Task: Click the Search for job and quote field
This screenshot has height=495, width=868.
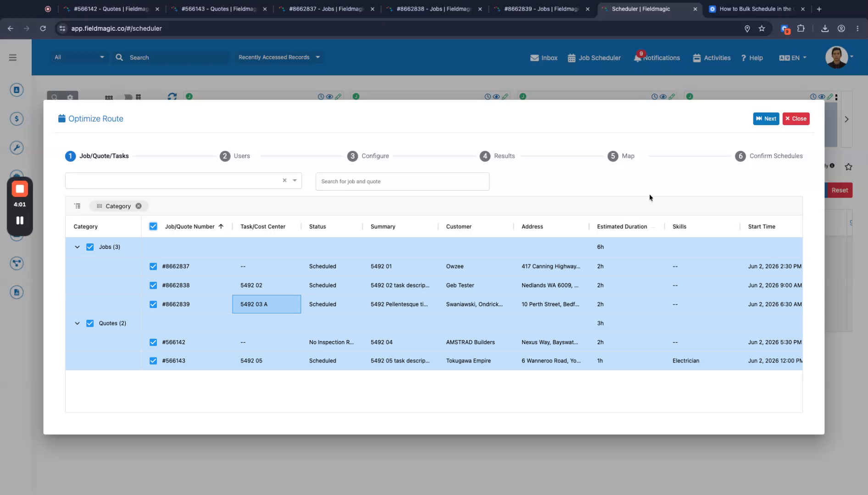Action: [402, 181]
